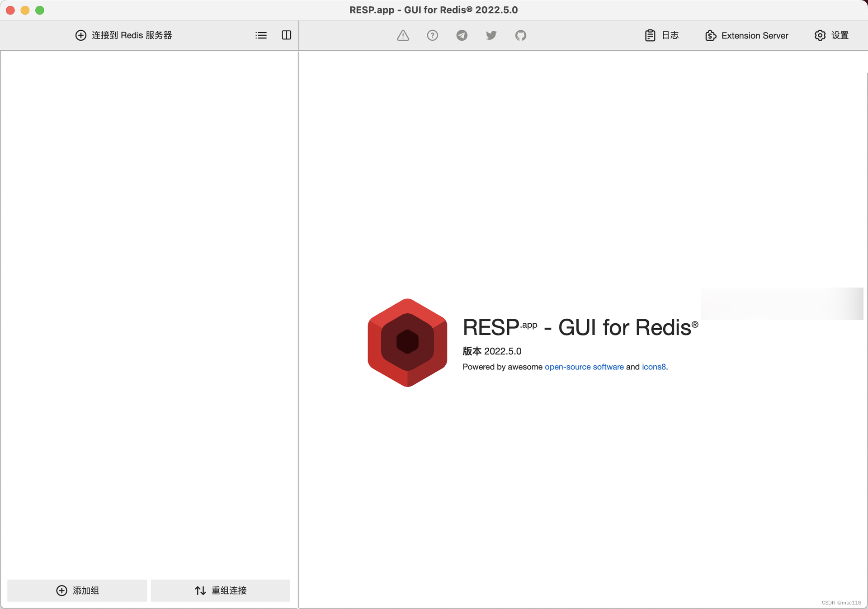Open the icons8 attribution link
The image size is (868, 609).
coord(653,367)
